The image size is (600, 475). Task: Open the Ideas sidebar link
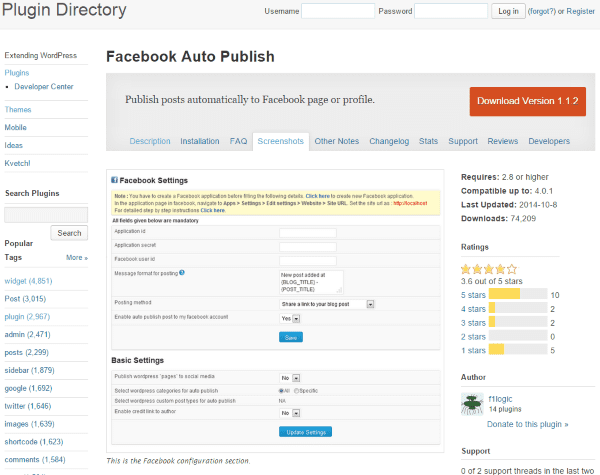pos(14,145)
